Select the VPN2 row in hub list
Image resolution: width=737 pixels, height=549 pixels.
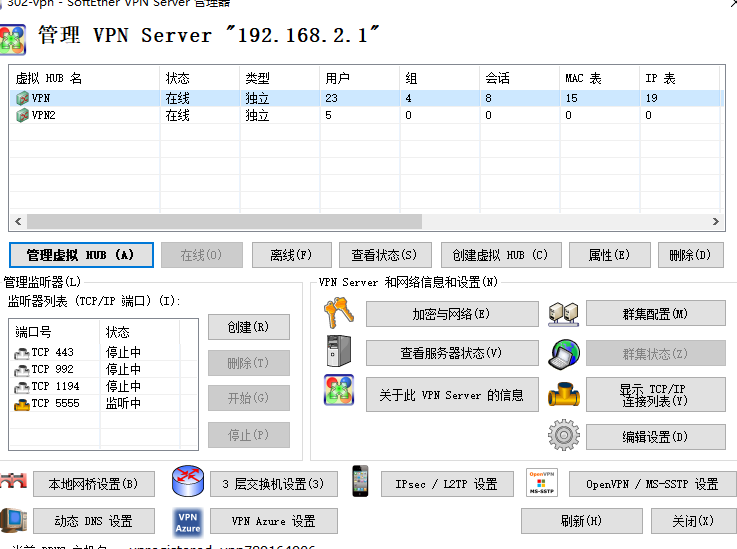[365, 115]
